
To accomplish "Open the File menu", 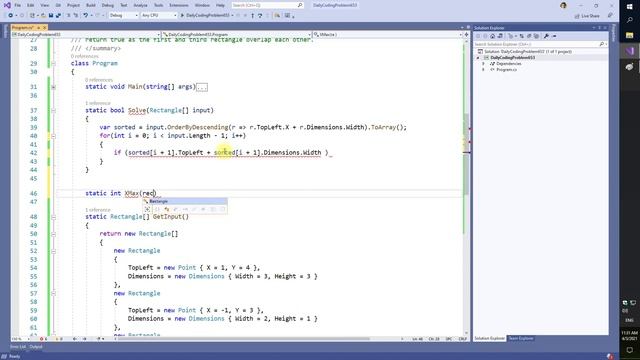I will pos(18,5).
